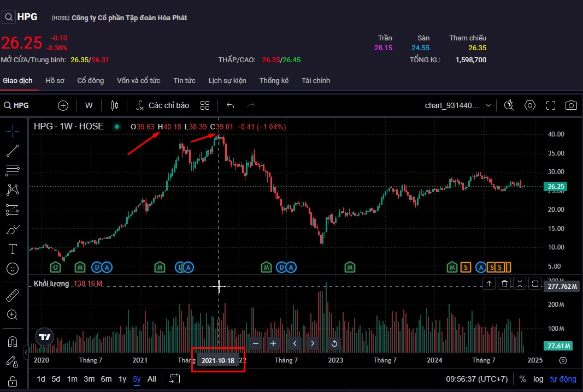
Task: Open the Lịch sự kiện tab
Action: coord(227,81)
